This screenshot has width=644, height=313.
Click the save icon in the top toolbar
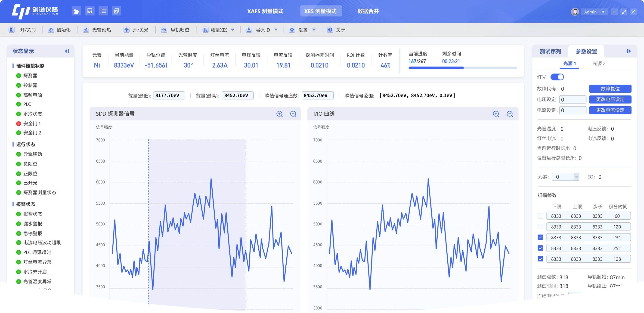coord(90,11)
